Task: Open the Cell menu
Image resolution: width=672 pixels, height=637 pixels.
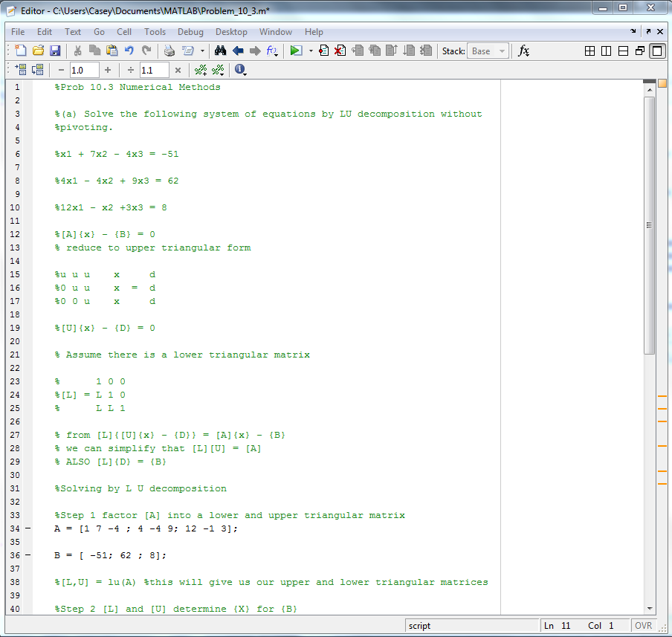Action: pyautogui.click(x=124, y=32)
